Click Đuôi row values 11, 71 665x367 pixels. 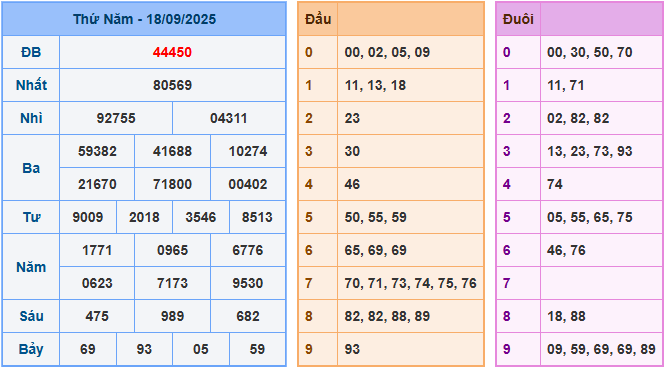click(x=565, y=85)
